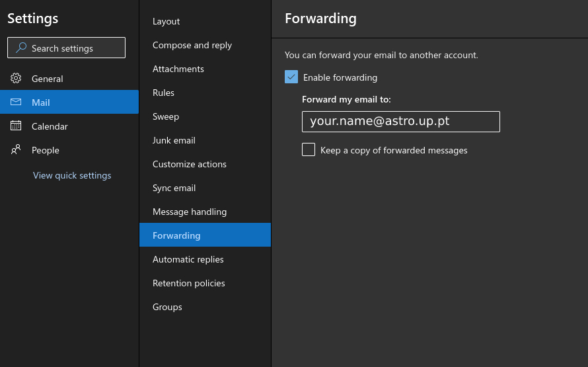
Task: Click the General gear icon
Action: tap(16, 78)
